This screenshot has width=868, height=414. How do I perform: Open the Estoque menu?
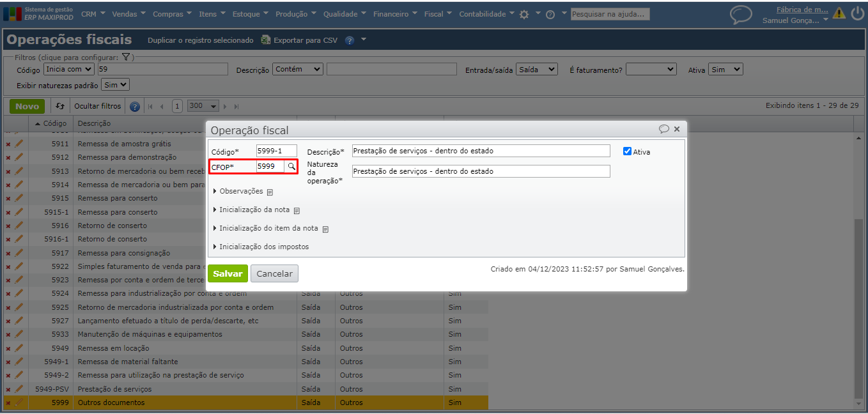(251, 13)
